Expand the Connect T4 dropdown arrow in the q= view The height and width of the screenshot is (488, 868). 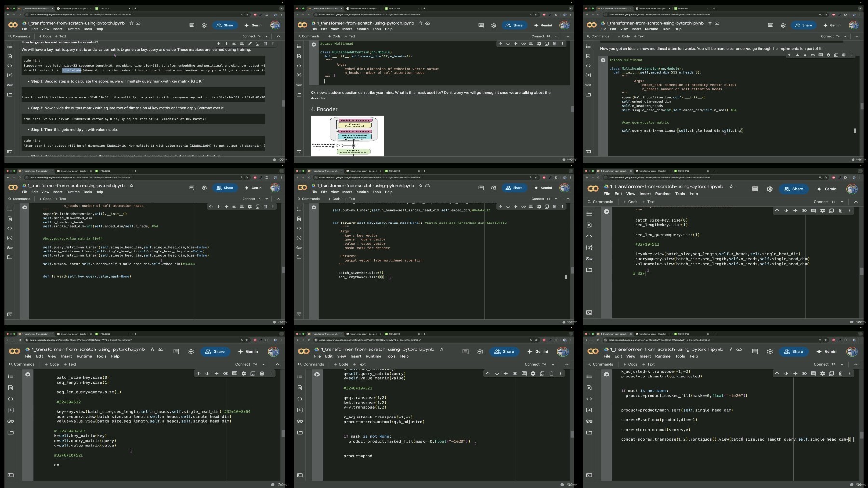pos(263,364)
